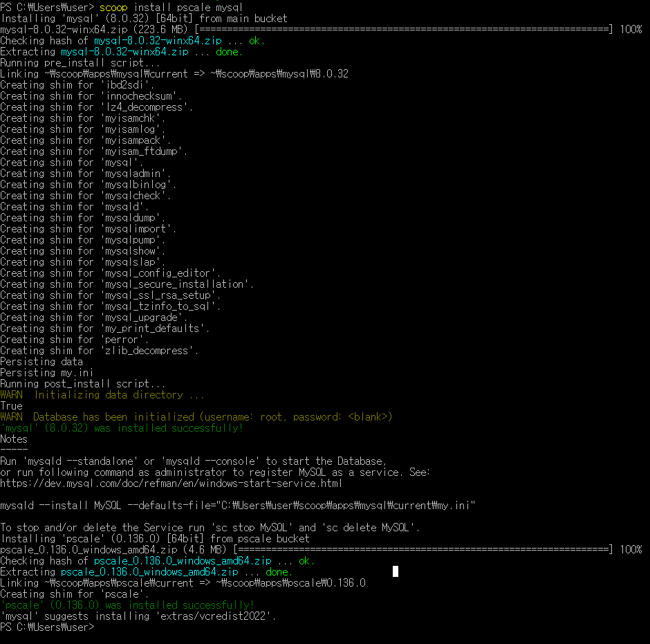This screenshot has width=650, height=644.
Task: Click the 'Notes' heading line
Action: click(14, 439)
